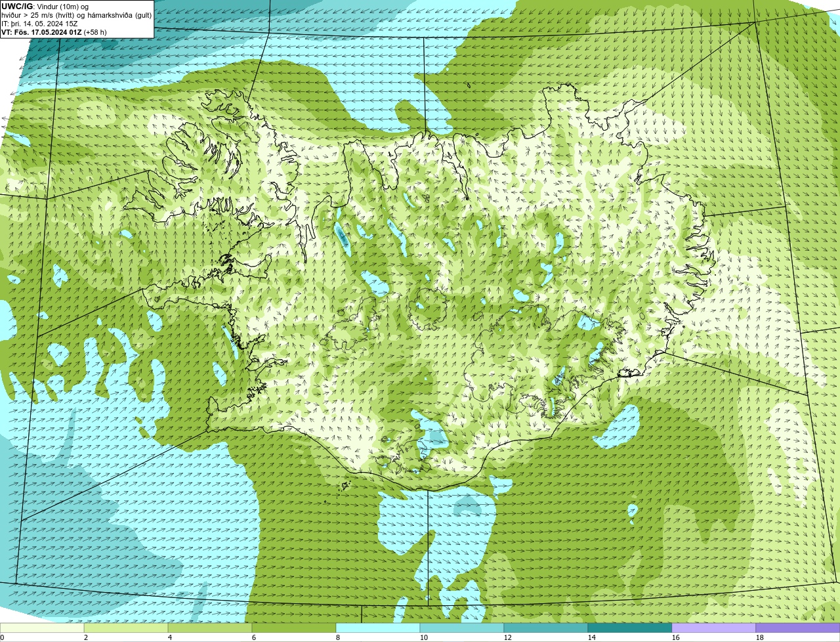
Task: Click the '10' tick label on the scale
Action: pyautogui.click(x=423, y=637)
